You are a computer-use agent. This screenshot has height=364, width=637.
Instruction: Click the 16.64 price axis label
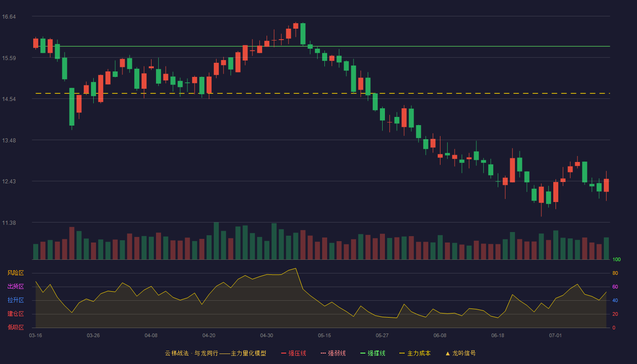click(9, 17)
